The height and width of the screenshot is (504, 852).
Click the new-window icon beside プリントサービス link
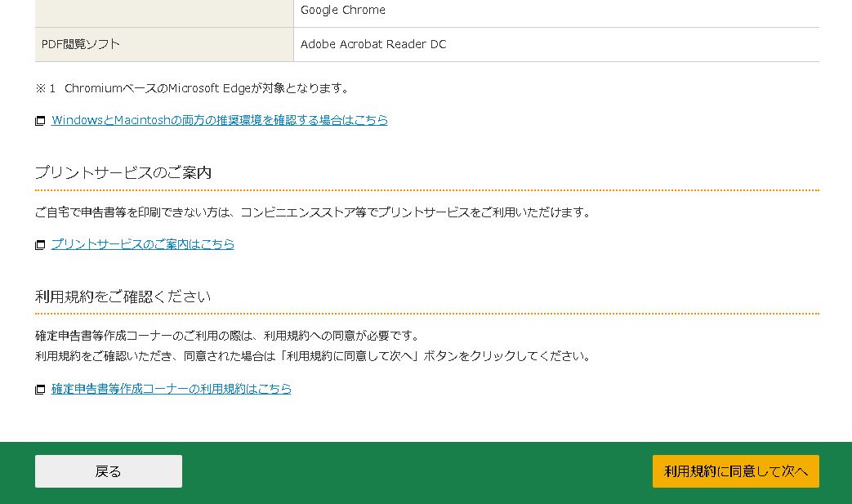pos(40,245)
